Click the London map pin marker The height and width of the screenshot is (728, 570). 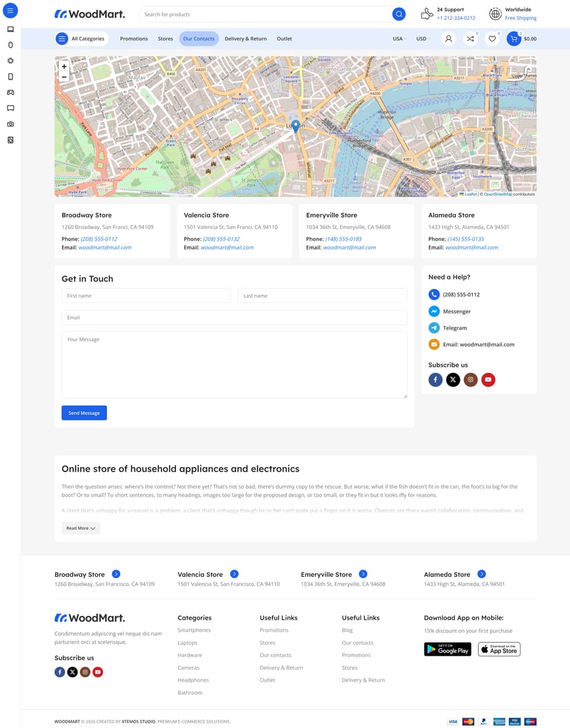296,126
